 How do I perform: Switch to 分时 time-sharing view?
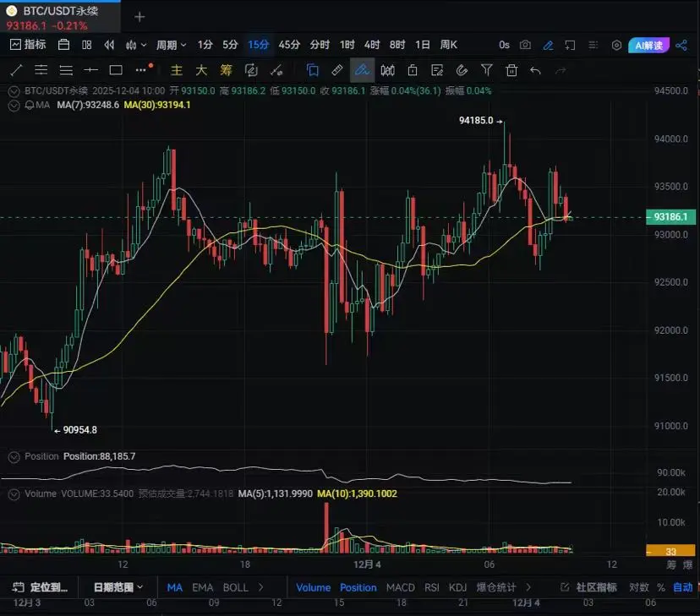(320, 45)
